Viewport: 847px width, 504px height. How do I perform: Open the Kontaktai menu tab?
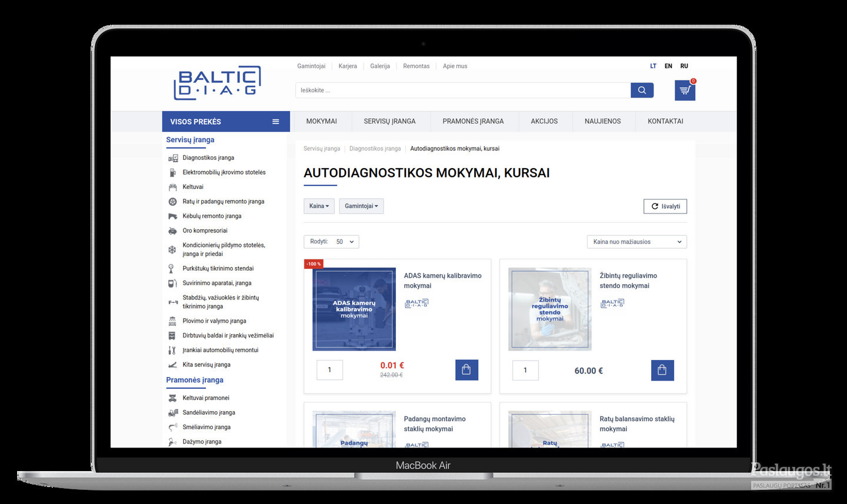(665, 121)
